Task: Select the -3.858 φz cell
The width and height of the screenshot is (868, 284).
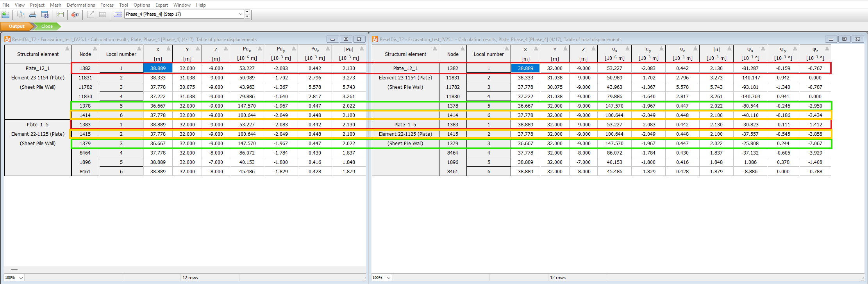Action: click(x=815, y=134)
